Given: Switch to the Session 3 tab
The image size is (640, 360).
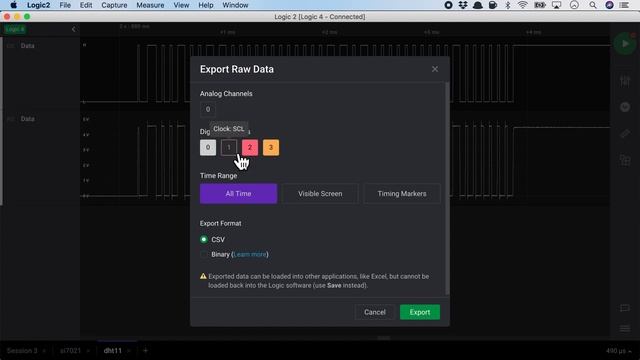Looking at the screenshot, I should 22,351.
